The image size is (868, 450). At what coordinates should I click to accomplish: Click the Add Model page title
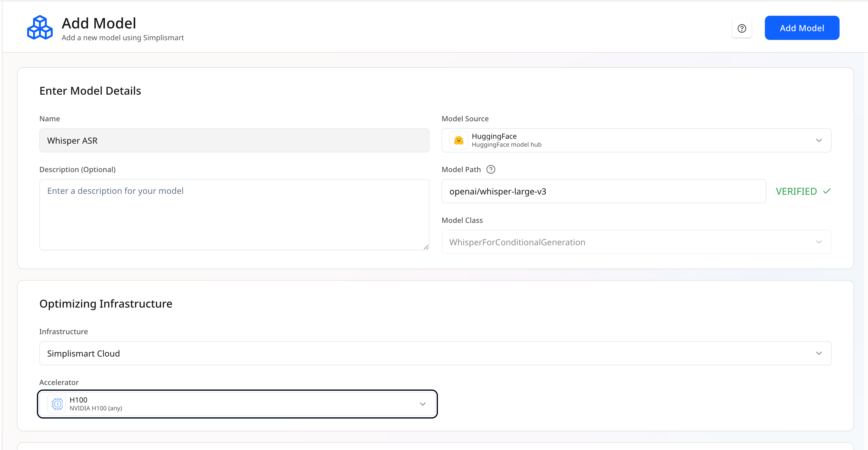99,23
